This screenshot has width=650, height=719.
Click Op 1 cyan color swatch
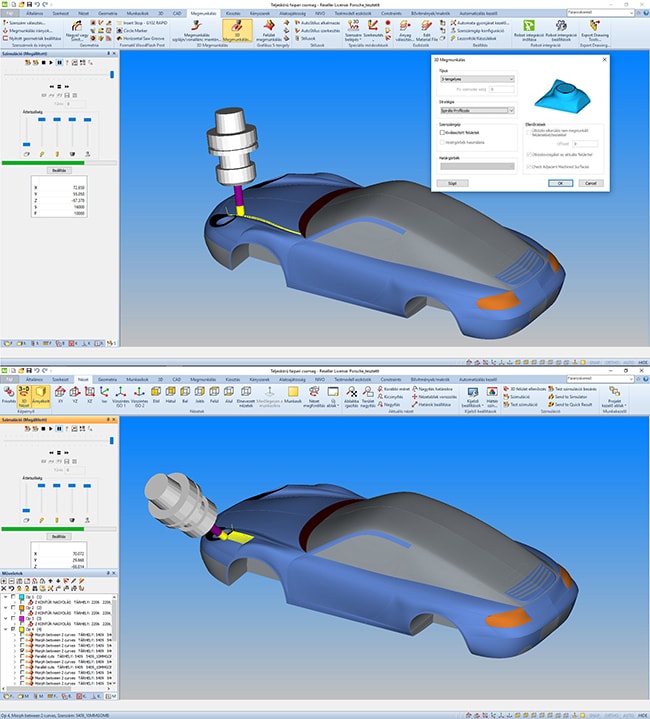pos(22,597)
